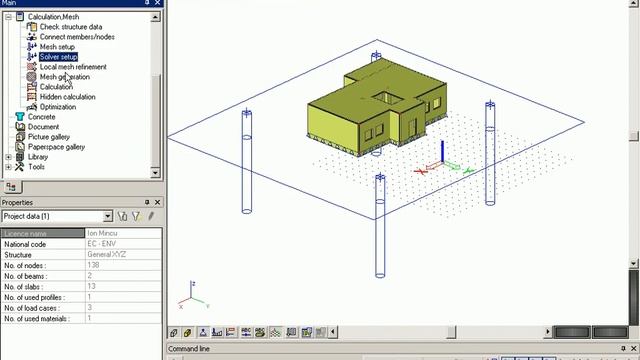The width and height of the screenshot is (640, 360).
Task: Pin the Properties panel
Action: click(x=147, y=202)
